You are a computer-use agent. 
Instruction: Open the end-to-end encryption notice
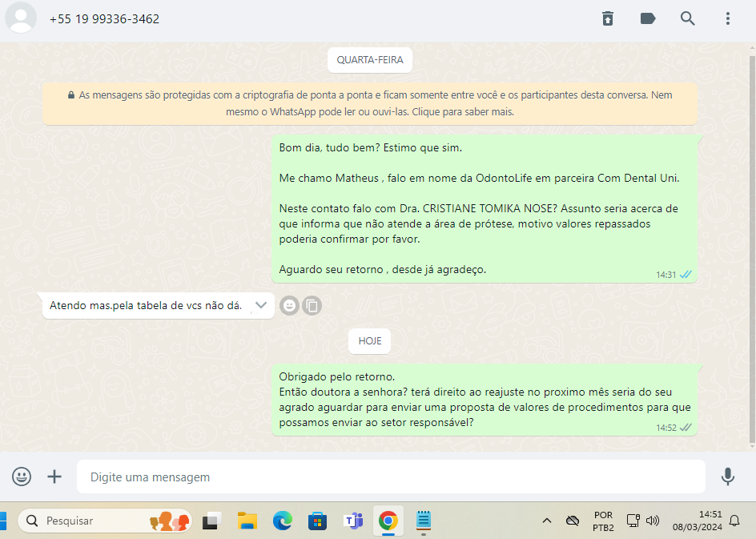(370, 103)
